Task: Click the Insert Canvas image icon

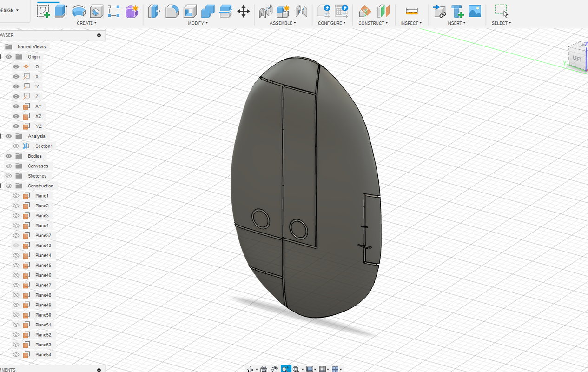Action: (x=475, y=11)
